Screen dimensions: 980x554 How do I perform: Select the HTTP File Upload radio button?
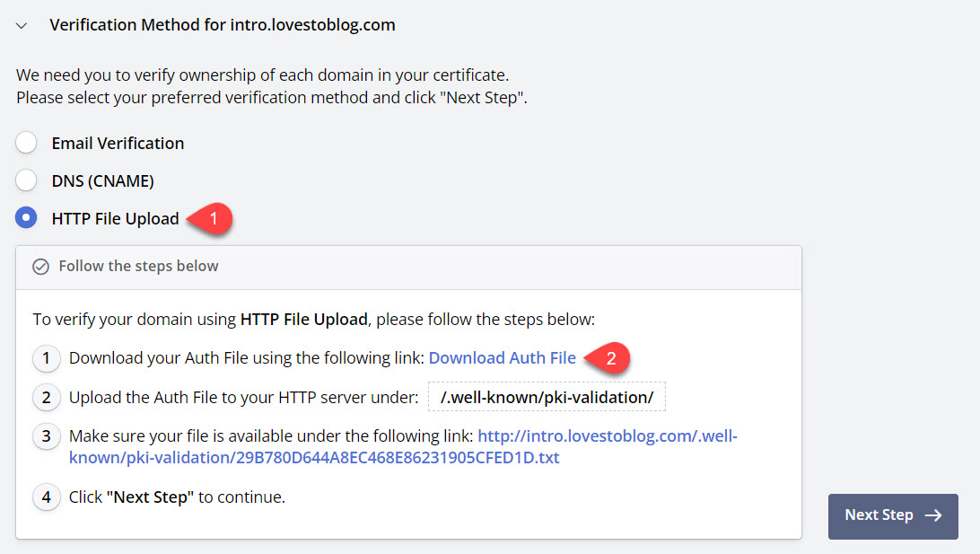click(26, 218)
